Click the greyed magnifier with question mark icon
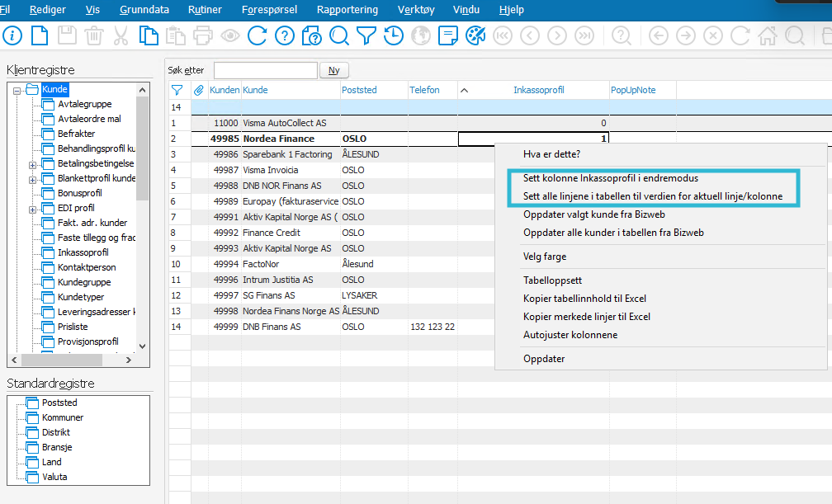Viewport: 832px width, 504px height. pos(622,36)
